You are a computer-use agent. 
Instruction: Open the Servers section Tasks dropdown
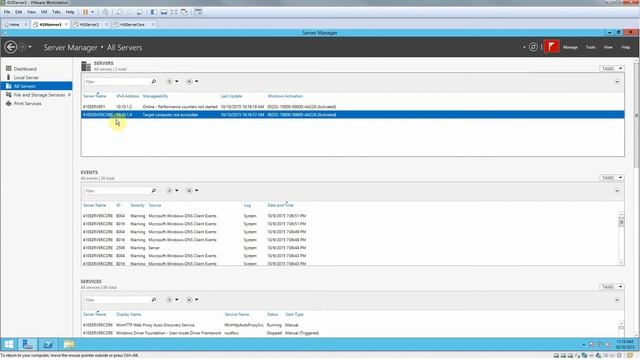611,69
